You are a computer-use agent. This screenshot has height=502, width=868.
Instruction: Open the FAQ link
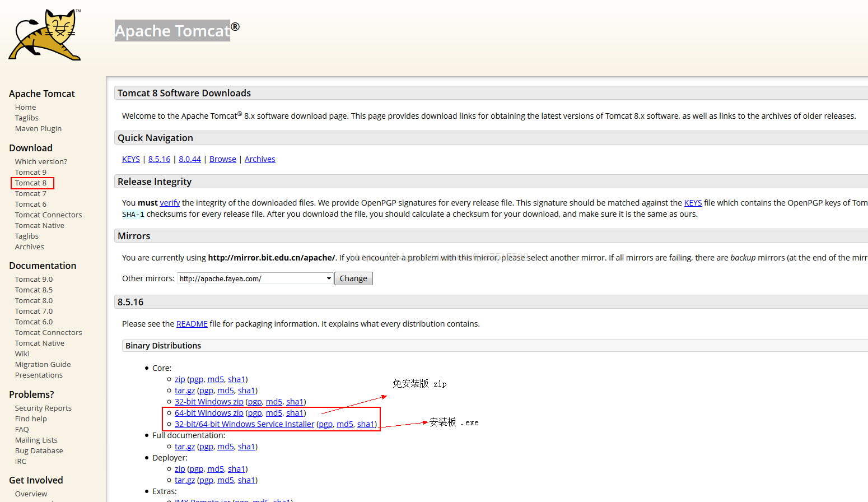(x=22, y=429)
